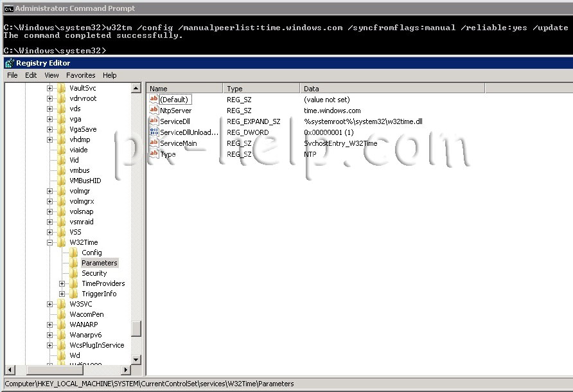Click the Data column header
Image resolution: width=573 pixels, height=392 pixels.
[434, 89]
